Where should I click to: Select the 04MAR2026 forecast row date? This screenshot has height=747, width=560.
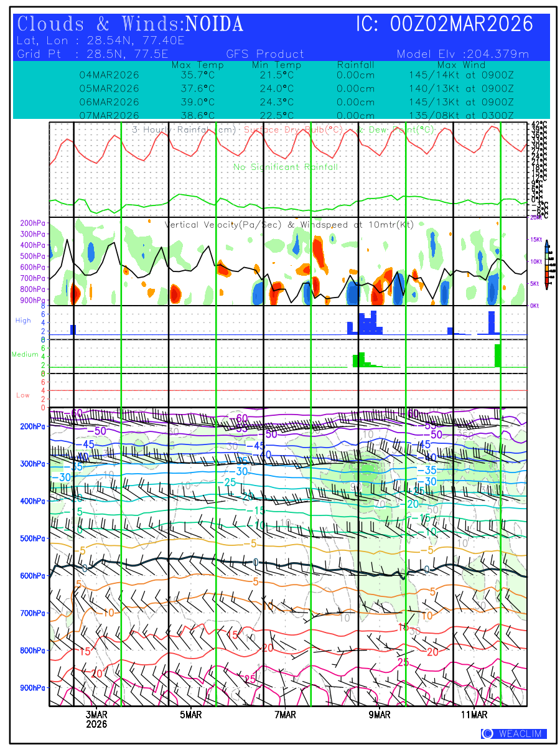pos(109,75)
